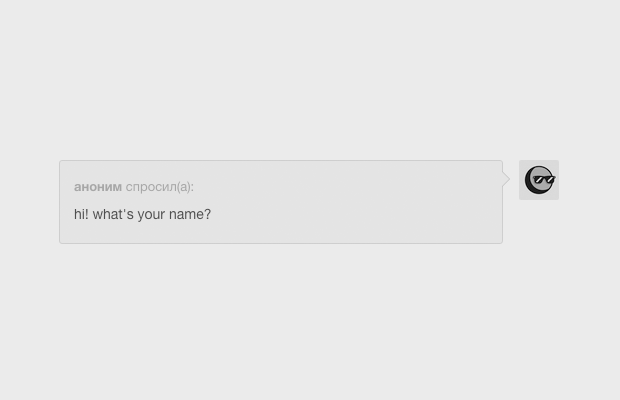The width and height of the screenshot is (620, 400).
Task: Click the left lens of the avatar sunglasses
Action: pyautogui.click(x=539, y=180)
